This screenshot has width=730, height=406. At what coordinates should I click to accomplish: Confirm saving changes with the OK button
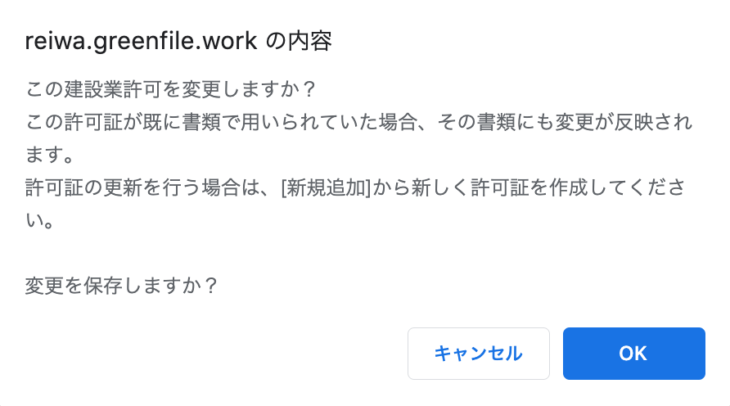pyautogui.click(x=634, y=353)
